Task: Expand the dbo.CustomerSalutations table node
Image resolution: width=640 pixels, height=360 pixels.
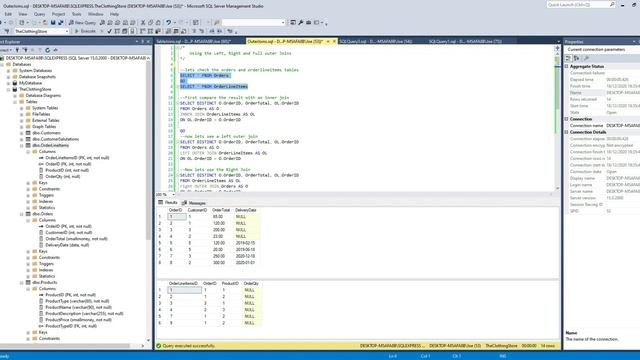Action: [22, 139]
